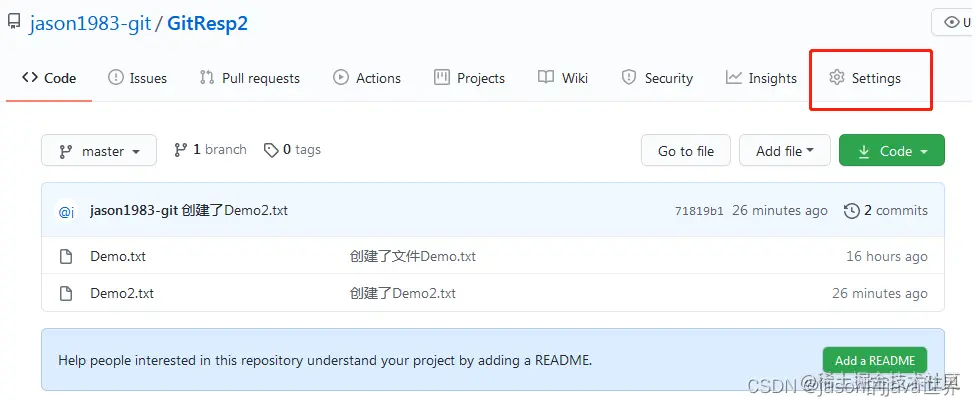Click the watch eye button at top right
This screenshot has height=406, width=975.
(953, 22)
